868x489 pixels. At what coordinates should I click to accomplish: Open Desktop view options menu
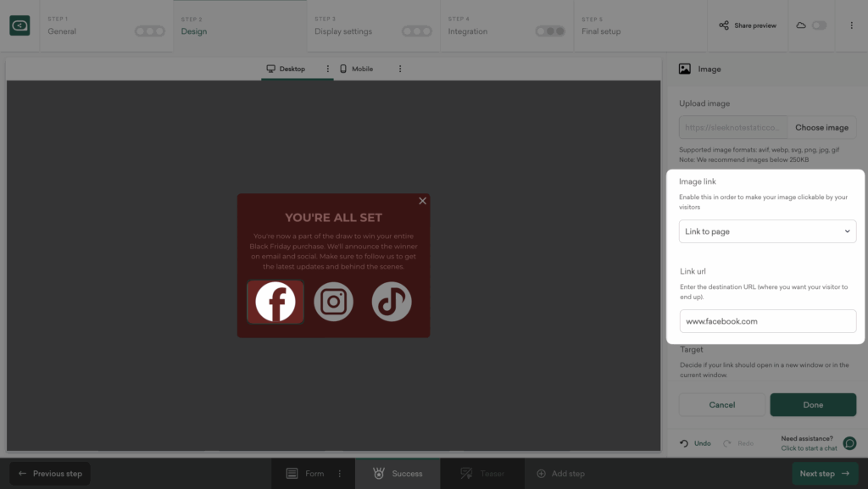point(328,69)
